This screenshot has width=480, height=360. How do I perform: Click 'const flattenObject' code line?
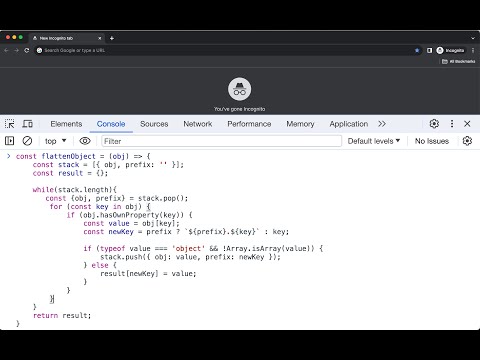pos(83,156)
